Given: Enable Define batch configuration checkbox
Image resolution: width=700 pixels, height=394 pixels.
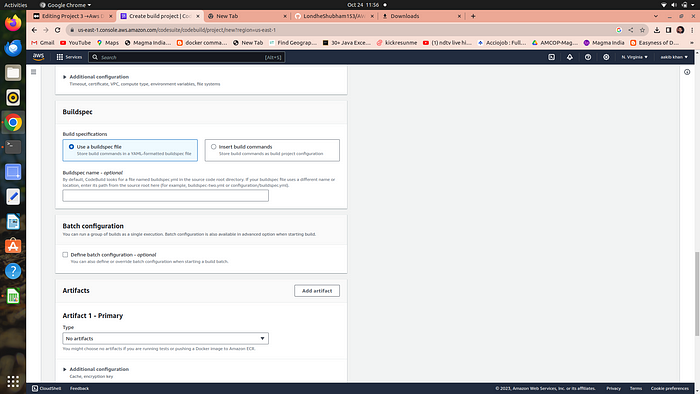Looking at the screenshot, I should pyautogui.click(x=65, y=255).
